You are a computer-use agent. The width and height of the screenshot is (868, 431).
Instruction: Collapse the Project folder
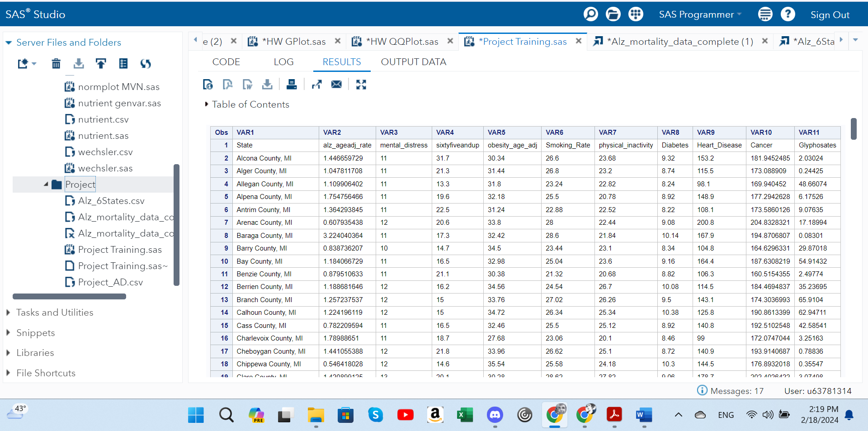(x=46, y=185)
